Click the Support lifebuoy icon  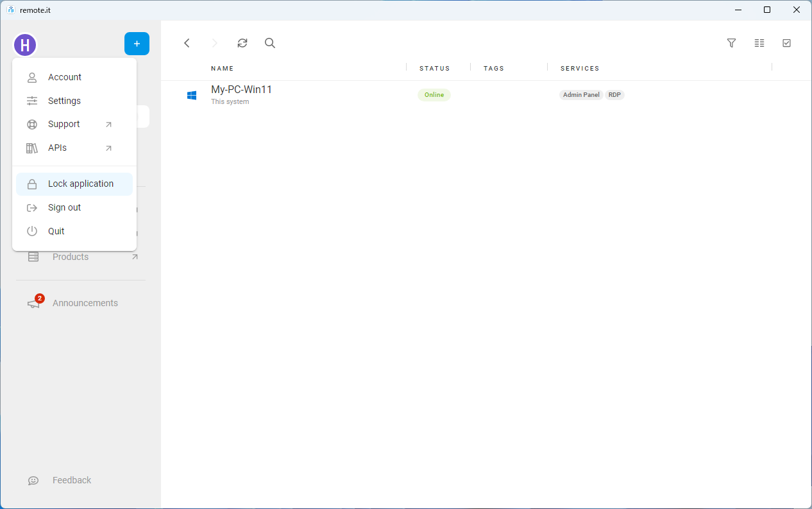pyautogui.click(x=32, y=125)
